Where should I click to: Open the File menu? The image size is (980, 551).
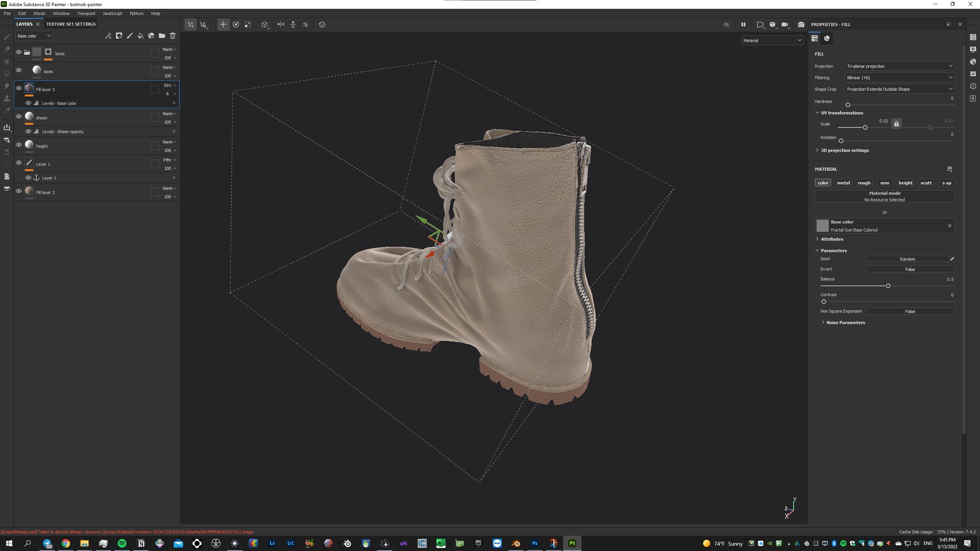click(x=7, y=13)
